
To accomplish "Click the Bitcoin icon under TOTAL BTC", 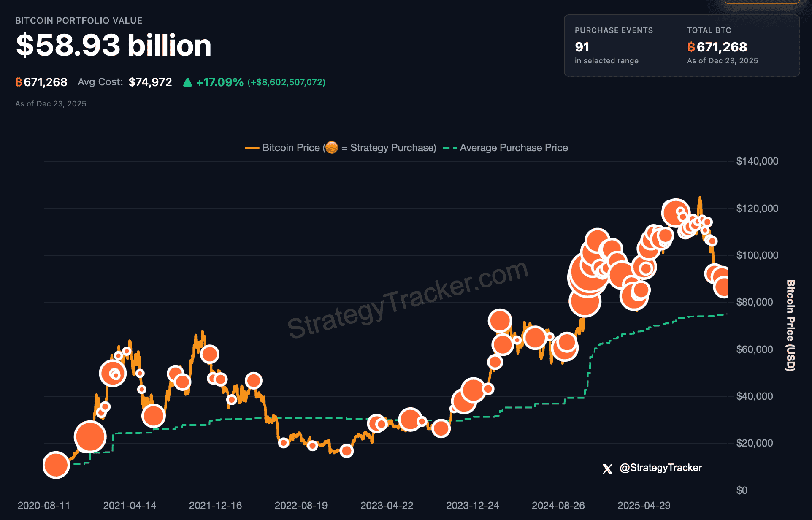I will point(691,47).
